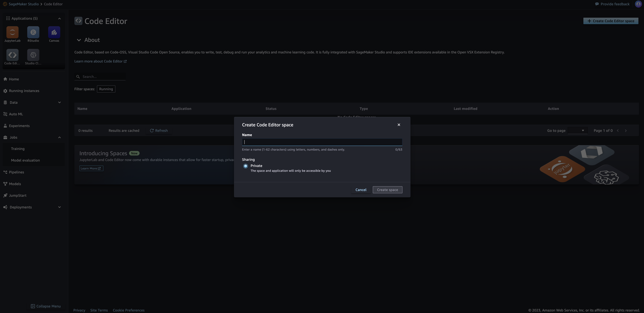Click the Create space button
Image resolution: width=644 pixels, height=313 pixels.
coord(387,190)
